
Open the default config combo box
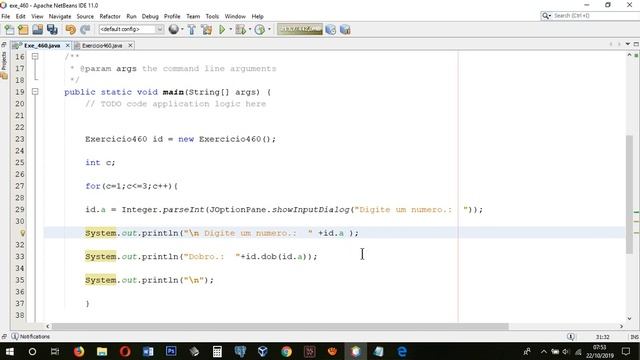(x=131, y=29)
